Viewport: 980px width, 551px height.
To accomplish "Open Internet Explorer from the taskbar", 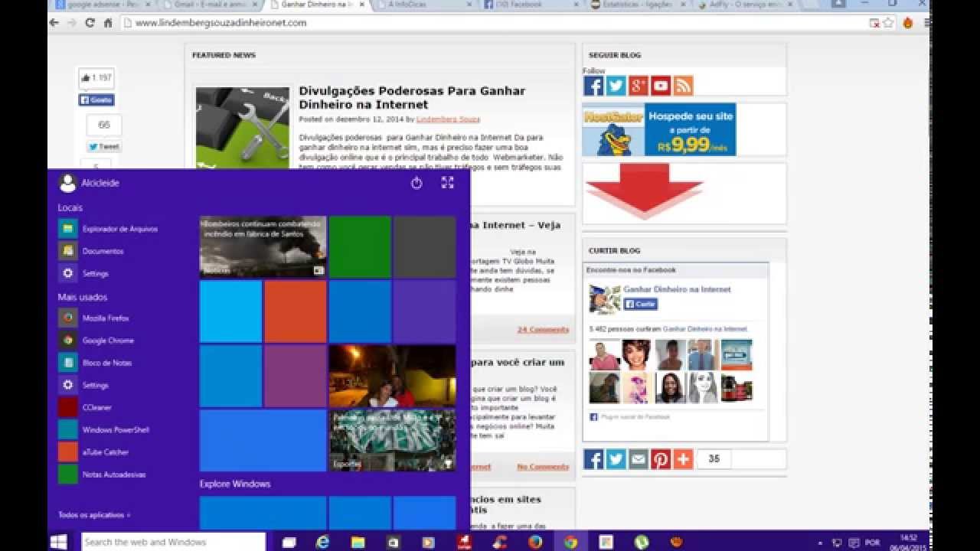I will point(323,542).
